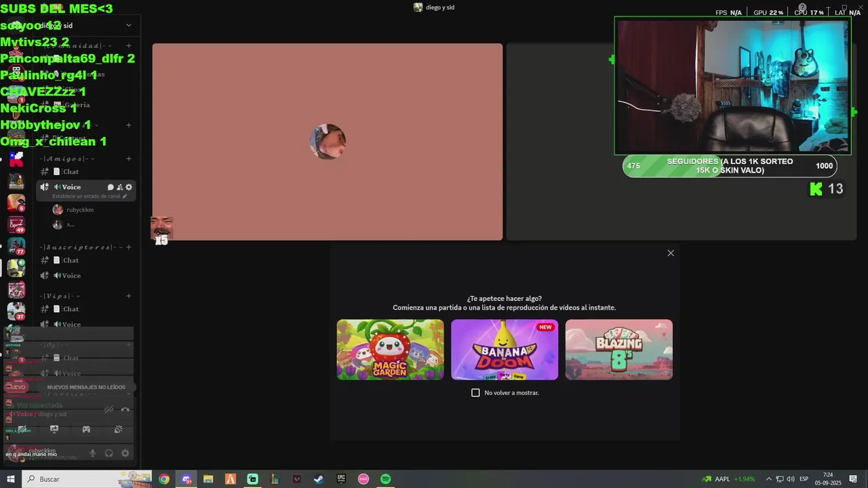Screen dimensions: 868x488
Task: Open Google Chrome from taskbar
Action: 164,479
